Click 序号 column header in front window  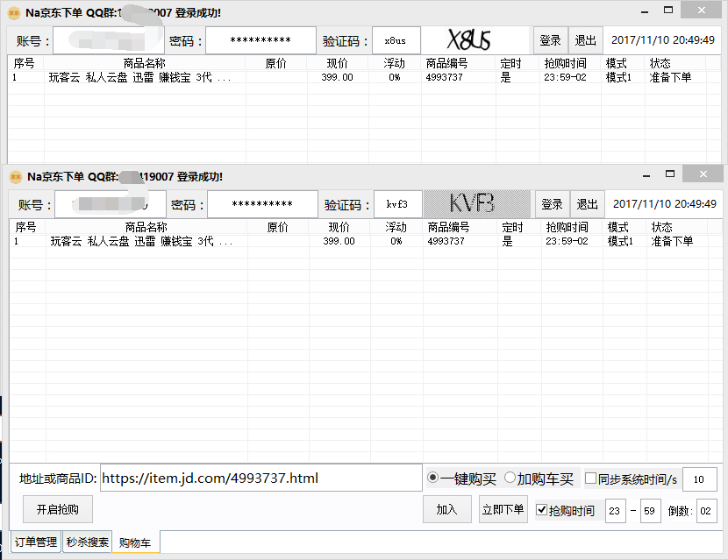25,227
